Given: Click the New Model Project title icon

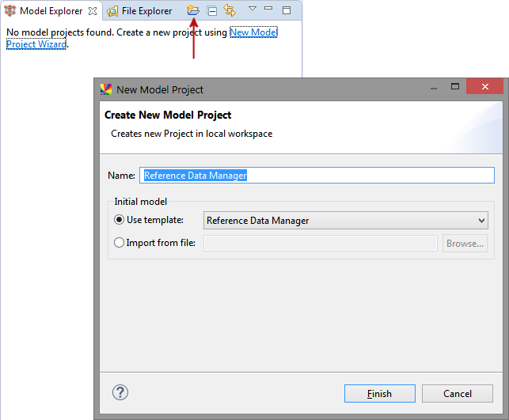Looking at the screenshot, I should point(106,89).
